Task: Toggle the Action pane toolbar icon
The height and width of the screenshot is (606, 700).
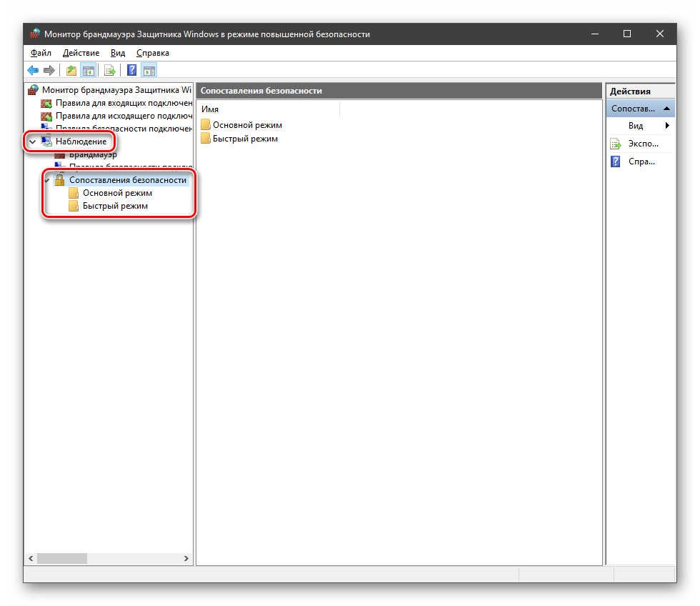Action: click(149, 70)
